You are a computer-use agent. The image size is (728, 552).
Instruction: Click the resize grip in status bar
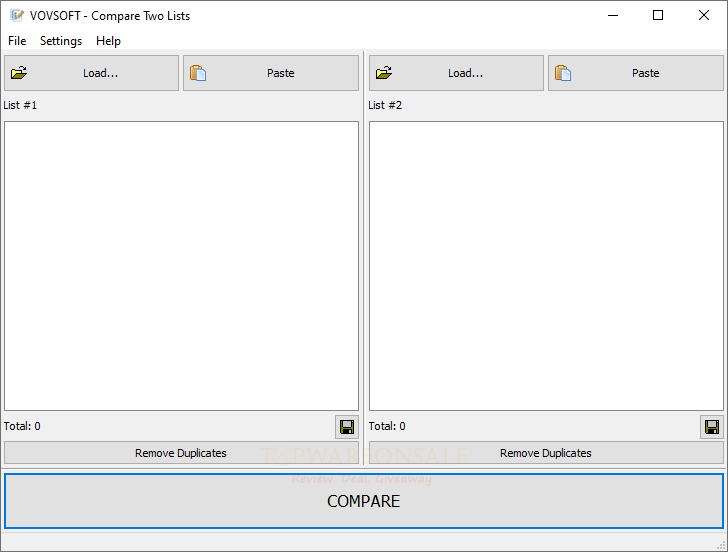click(721, 546)
